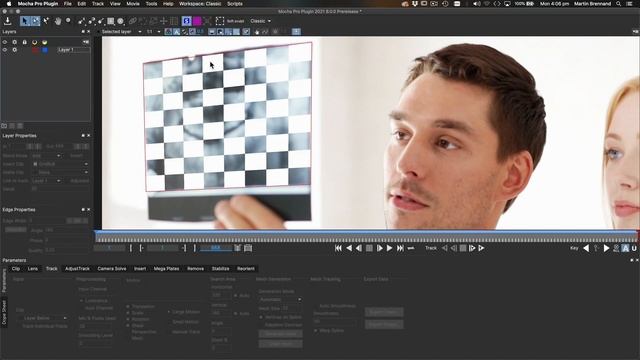Track backwards one frame

click(x=453, y=248)
